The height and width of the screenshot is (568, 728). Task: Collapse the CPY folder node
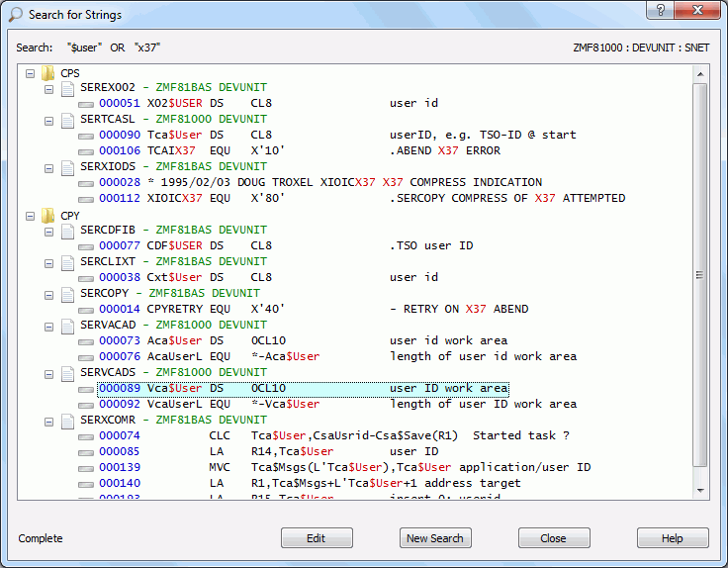point(31,216)
